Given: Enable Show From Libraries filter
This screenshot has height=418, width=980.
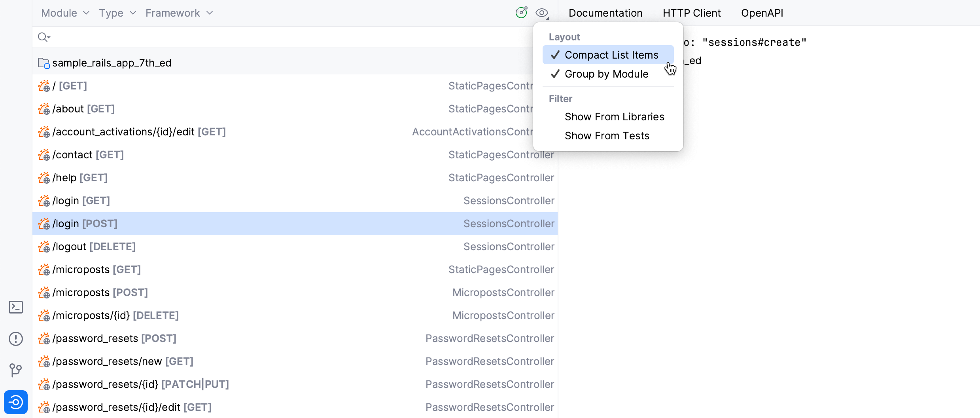Looking at the screenshot, I should coord(614,116).
